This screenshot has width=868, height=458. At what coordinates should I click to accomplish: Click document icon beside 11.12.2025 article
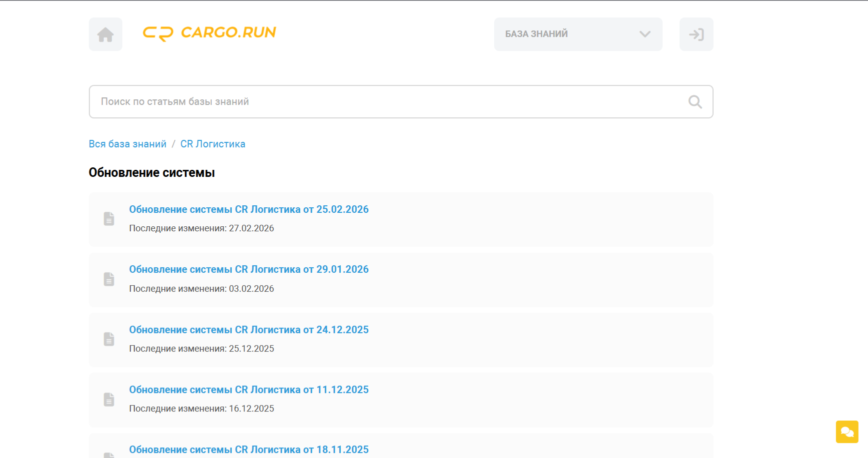pos(109,400)
